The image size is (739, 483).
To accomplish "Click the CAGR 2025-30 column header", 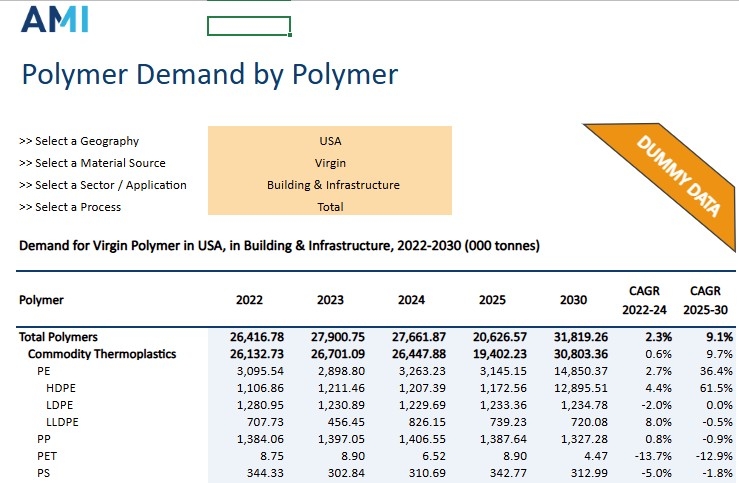I will (x=708, y=300).
